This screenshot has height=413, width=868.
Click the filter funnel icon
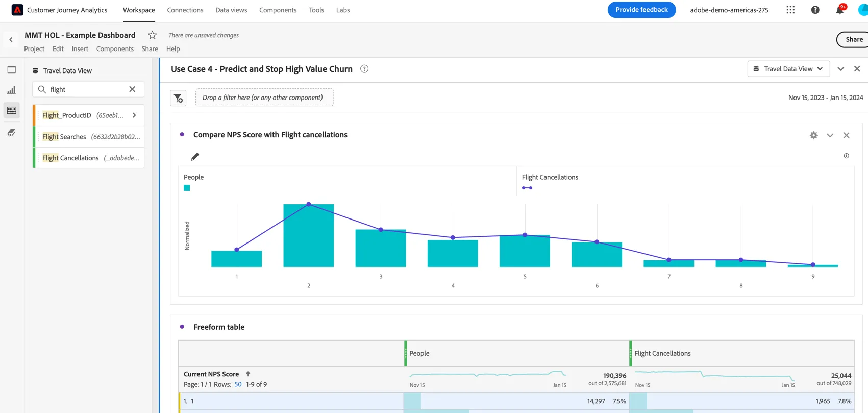tap(178, 98)
